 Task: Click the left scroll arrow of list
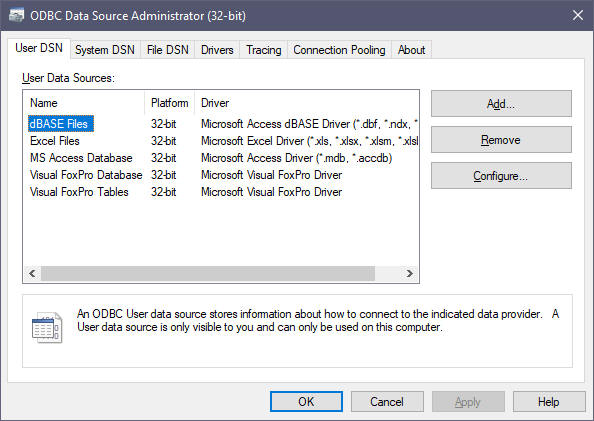(x=33, y=273)
